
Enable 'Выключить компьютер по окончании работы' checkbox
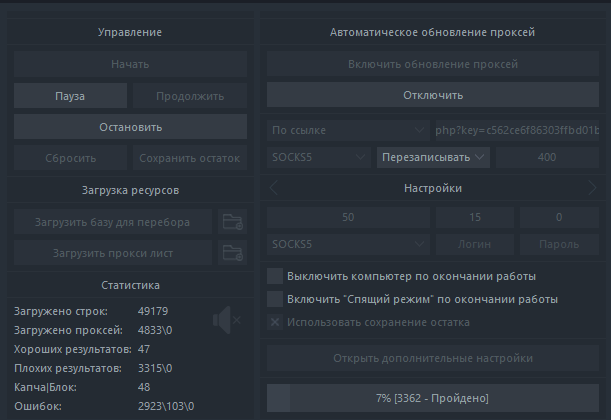tap(275, 275)
